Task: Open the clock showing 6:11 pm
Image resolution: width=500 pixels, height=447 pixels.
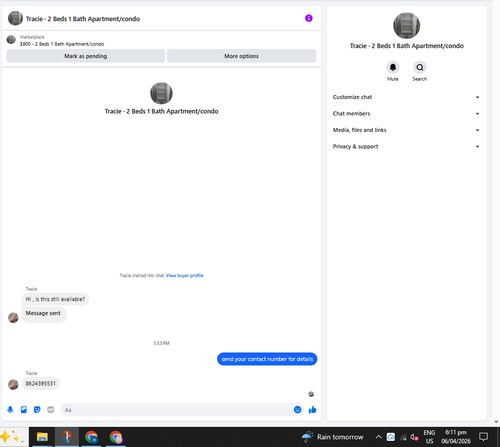Action: pos(456,437)
